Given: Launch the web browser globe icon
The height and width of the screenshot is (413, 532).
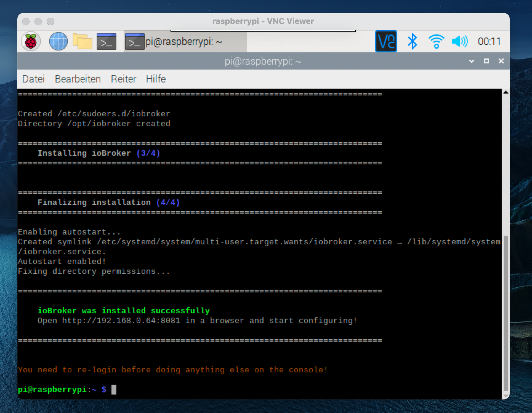Looking at the screenshot, I should (58, 41).
